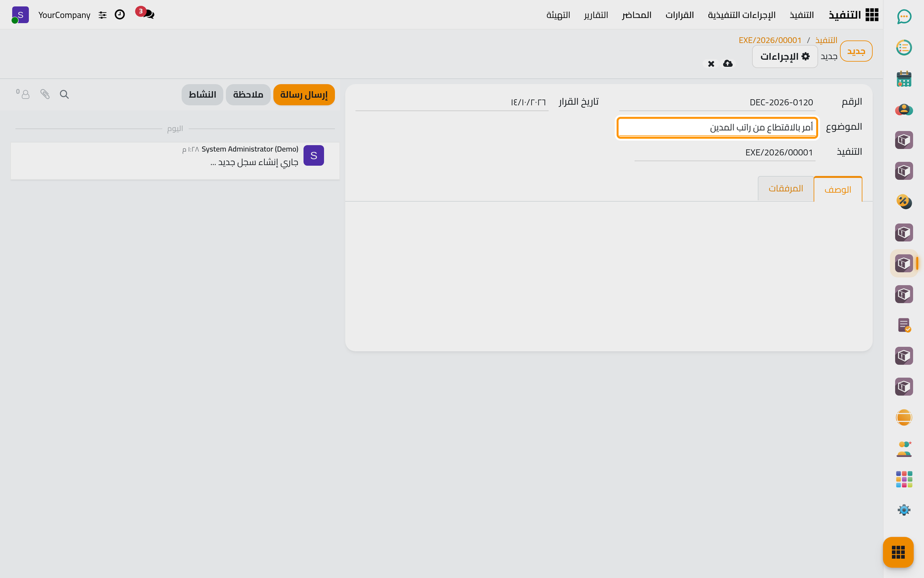924x578 pixels.
Task: Open the activities clock icon
Action: pos(120,15)
